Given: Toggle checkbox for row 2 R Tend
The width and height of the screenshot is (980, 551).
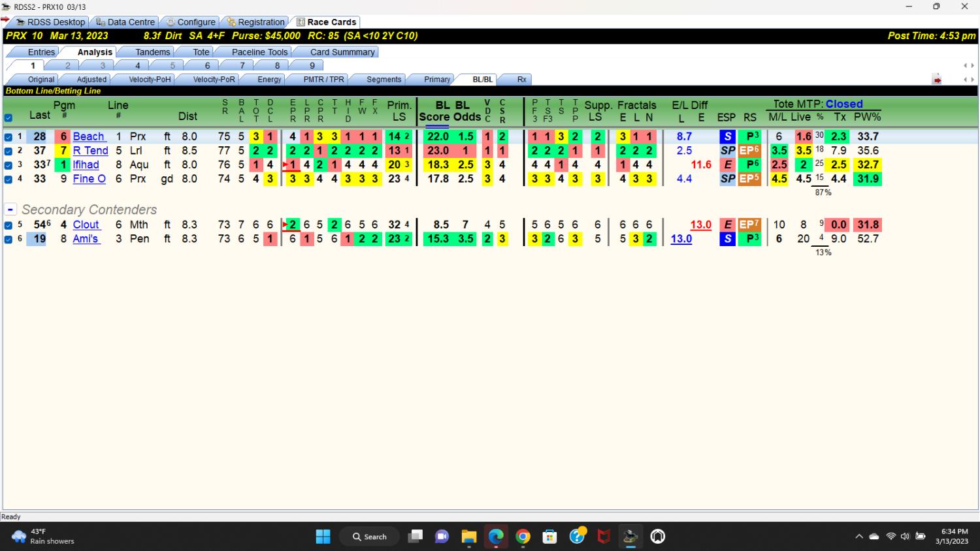Looking at the screenshot, I should [x=8, y=151].
